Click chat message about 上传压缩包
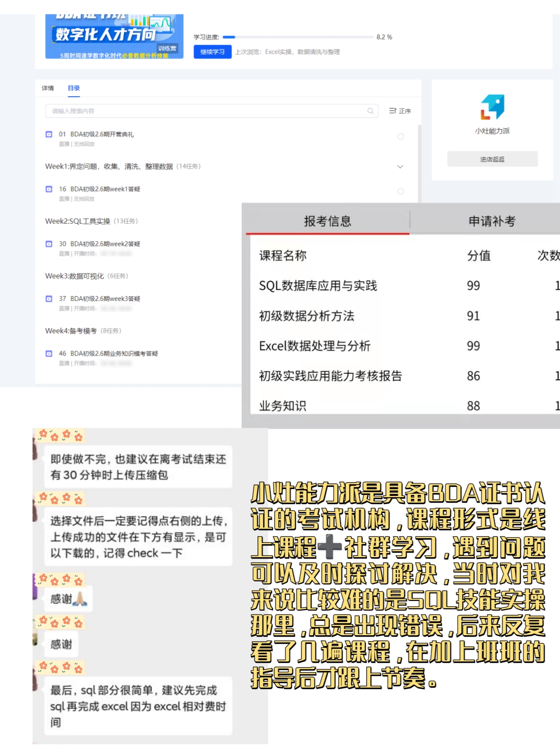The image size is (560, 749). pos(138,467)
